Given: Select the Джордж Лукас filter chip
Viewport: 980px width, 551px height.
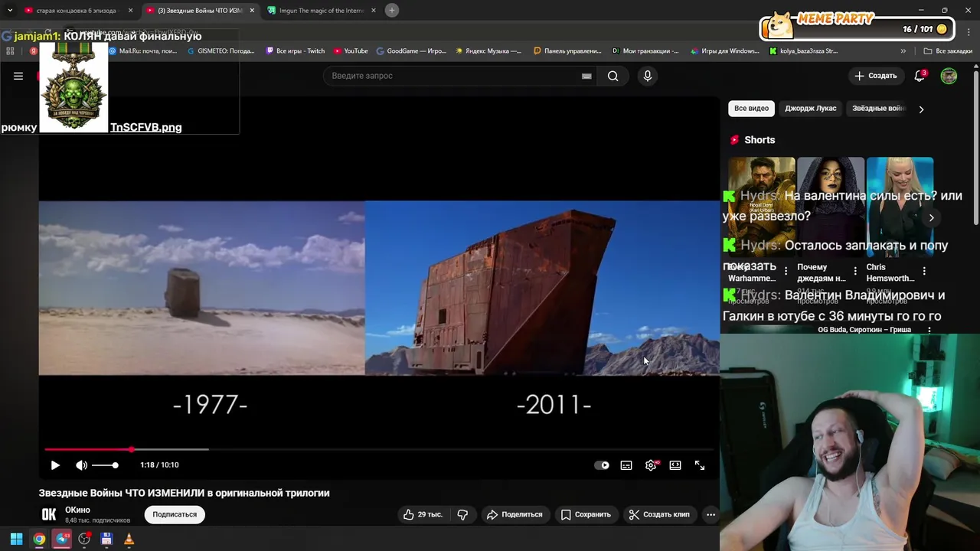Looking at the screenshot, I should click(810, 109).
